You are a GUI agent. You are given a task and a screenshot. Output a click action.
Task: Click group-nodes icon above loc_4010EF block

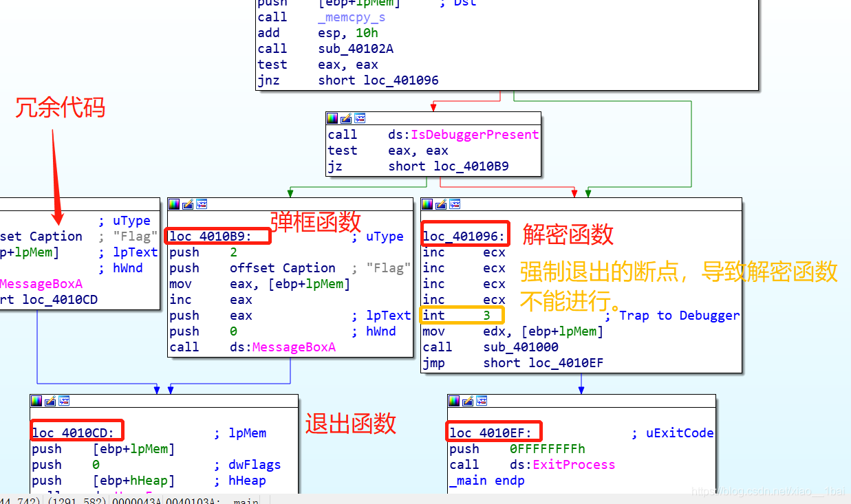[x=481, y=401]
